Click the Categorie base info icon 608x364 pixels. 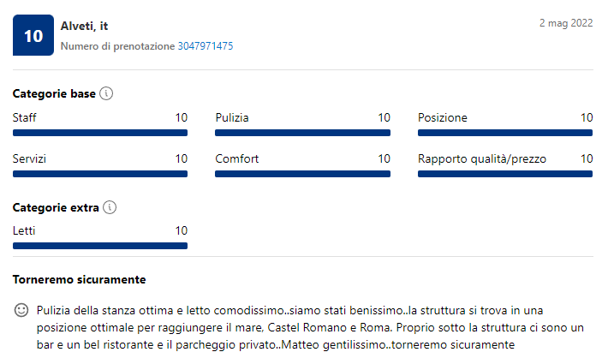(x=106, y=93)
